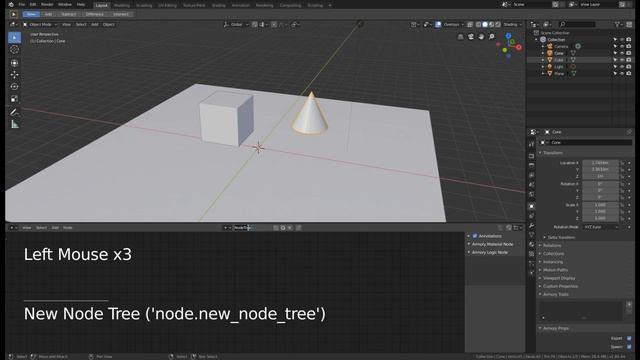This screenshot has width=640, height=360.
Task: Toggle X-ray display icon
Action: 470,24
